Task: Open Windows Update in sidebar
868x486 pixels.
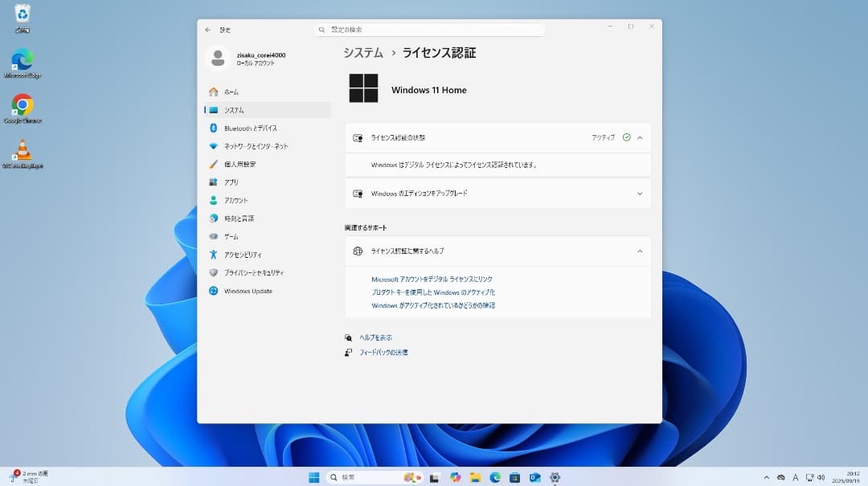Action: pyautogui.click(x=268, y=291)
